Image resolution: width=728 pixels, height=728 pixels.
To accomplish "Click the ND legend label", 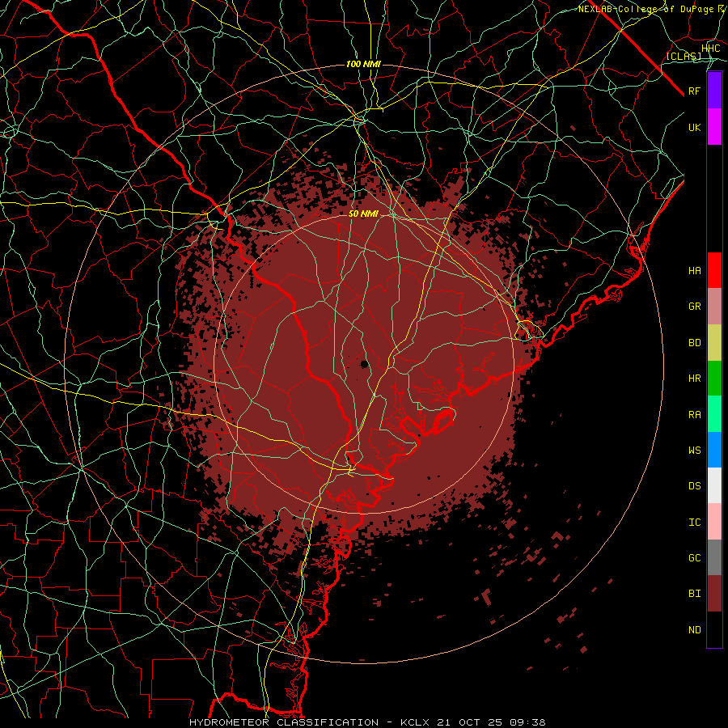I will 695,630.
